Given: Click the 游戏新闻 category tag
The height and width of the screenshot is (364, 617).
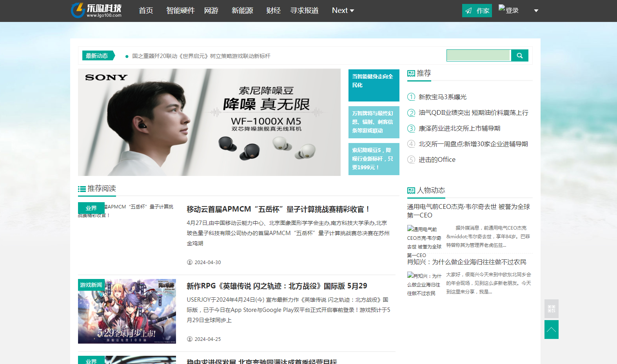Looking at the screenshot, I should [x=91, y=285].
